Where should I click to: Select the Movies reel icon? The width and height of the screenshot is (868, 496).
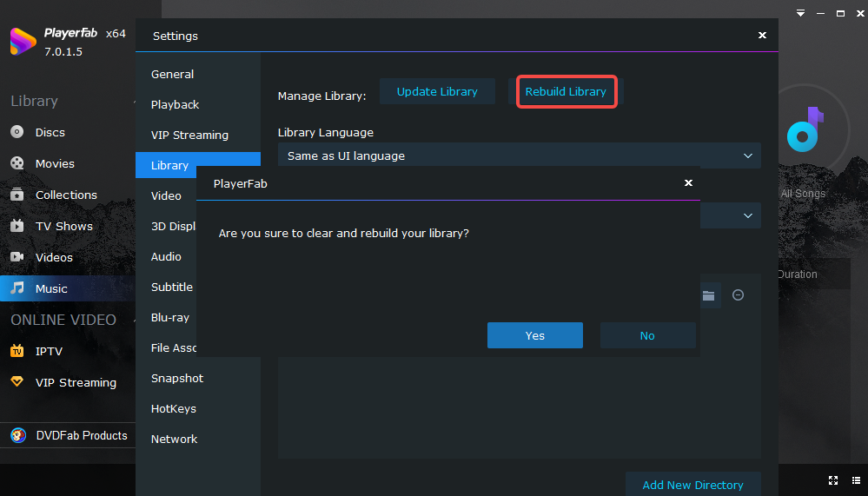tap(17, 163)
